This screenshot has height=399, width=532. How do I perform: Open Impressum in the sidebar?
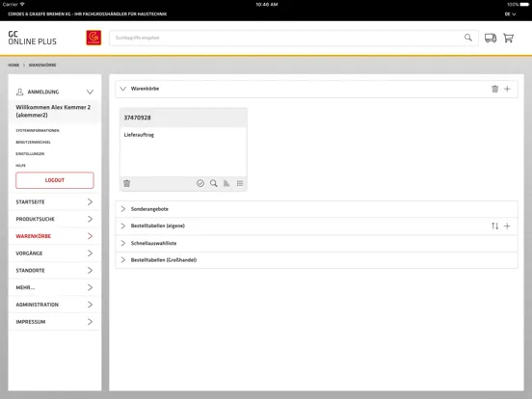tap(54, 322)
